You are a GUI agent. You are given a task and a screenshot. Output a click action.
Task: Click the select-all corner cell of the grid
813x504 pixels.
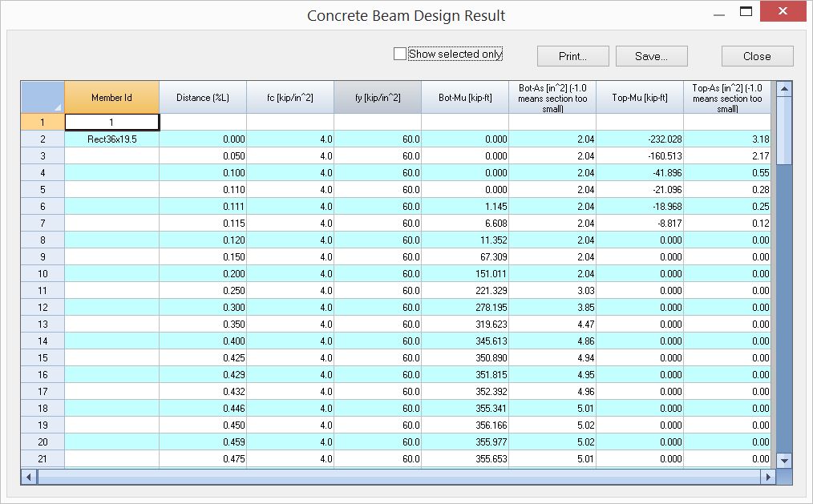42,97
